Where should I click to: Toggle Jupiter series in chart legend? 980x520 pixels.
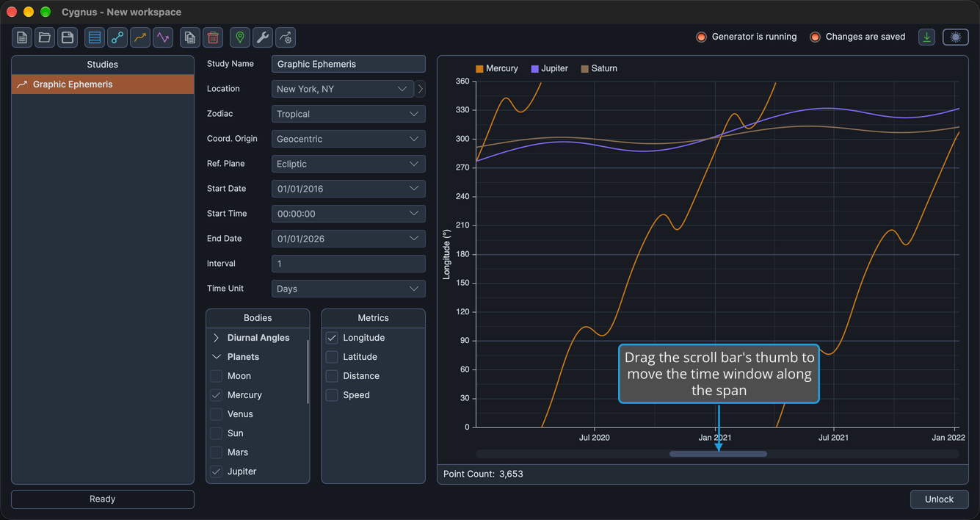pyautogui.click(x=549, y=68)
